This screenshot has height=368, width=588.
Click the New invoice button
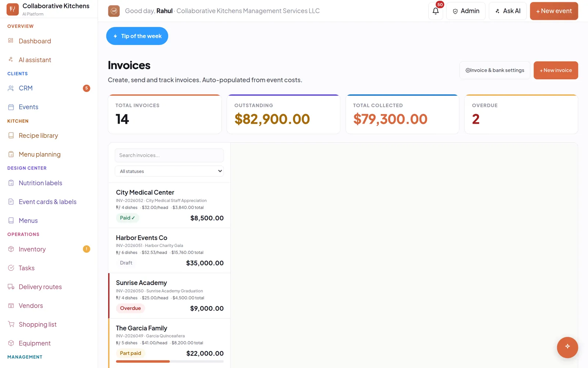[556, 70]
